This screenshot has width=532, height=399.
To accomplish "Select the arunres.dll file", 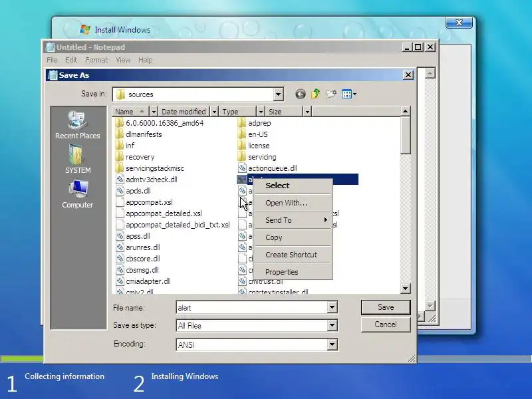I will coord(138,247).
